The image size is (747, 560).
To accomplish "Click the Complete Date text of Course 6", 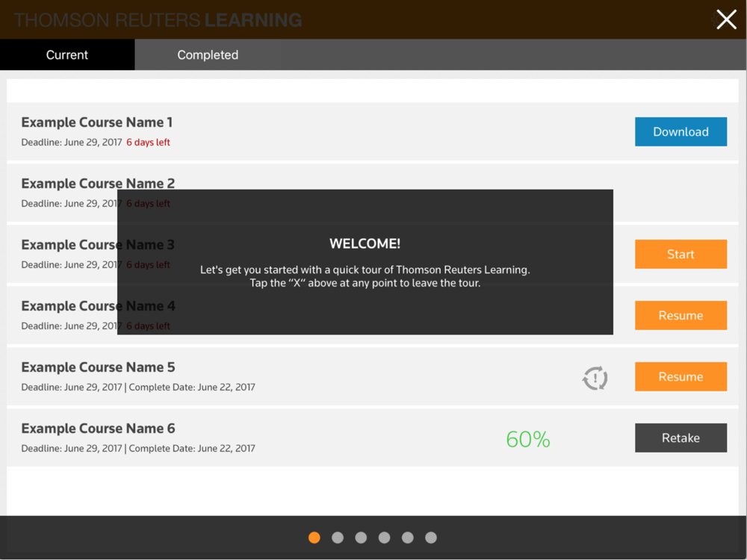I will tap(192, 448).
